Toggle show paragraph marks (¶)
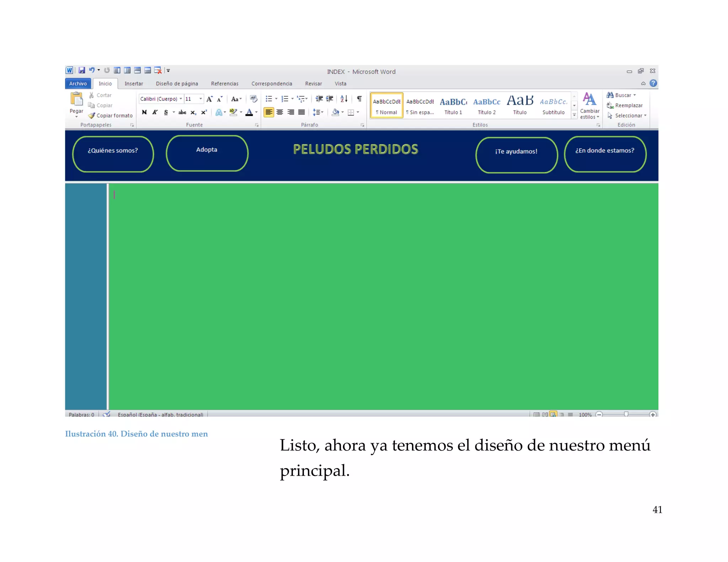 (x=359, y=99)
